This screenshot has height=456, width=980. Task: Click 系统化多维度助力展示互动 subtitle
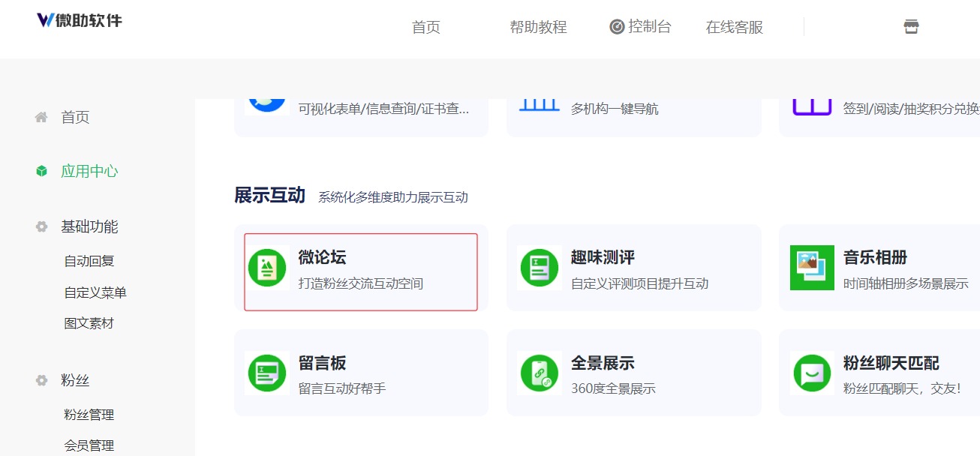pos(392,197)
